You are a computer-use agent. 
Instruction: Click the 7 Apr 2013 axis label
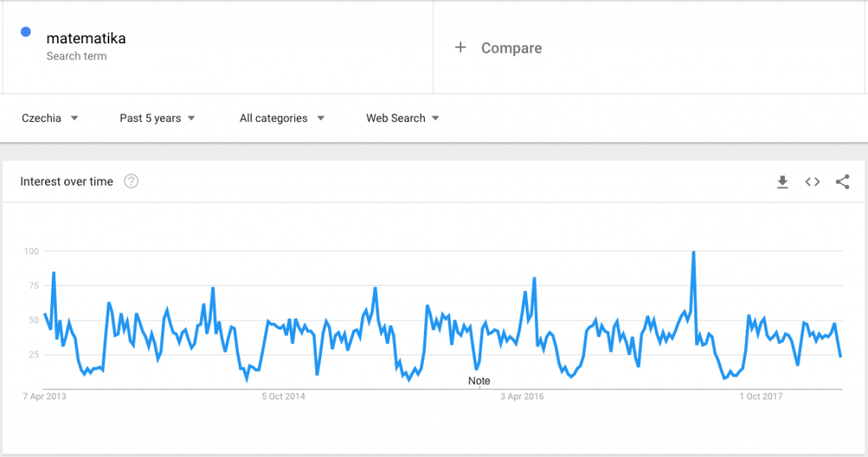[44, 397]
